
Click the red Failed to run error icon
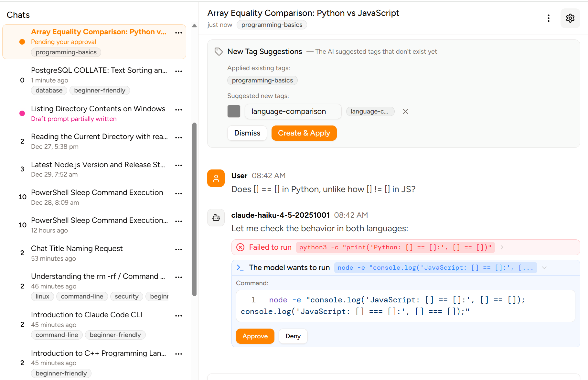click(x=240, y=247)
